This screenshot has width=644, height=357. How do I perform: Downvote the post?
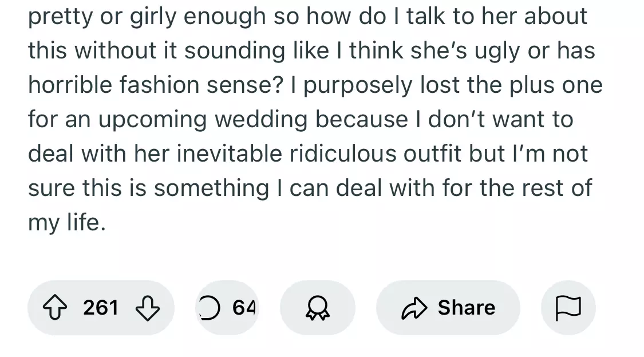pyautogui.click(x=147, y=308)
